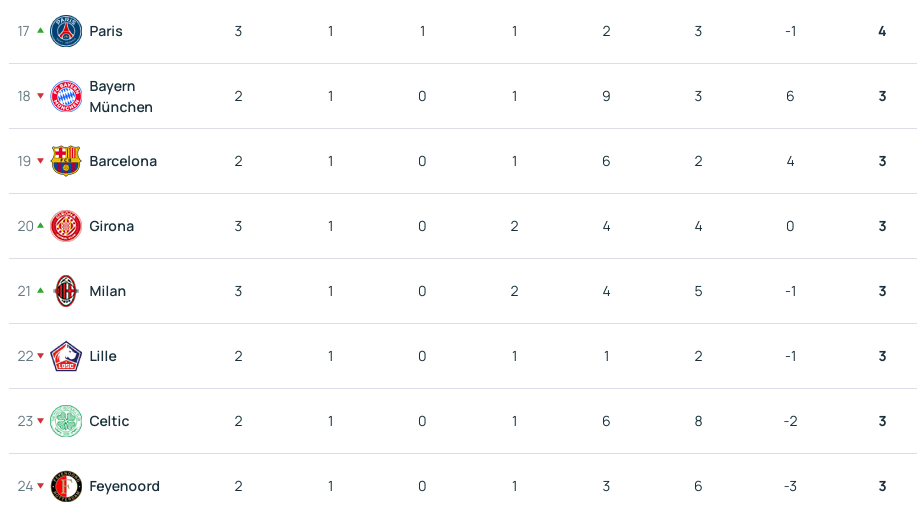917x511 pixels.
Task: Open the Paris team link
Action: tap(106, 31)
